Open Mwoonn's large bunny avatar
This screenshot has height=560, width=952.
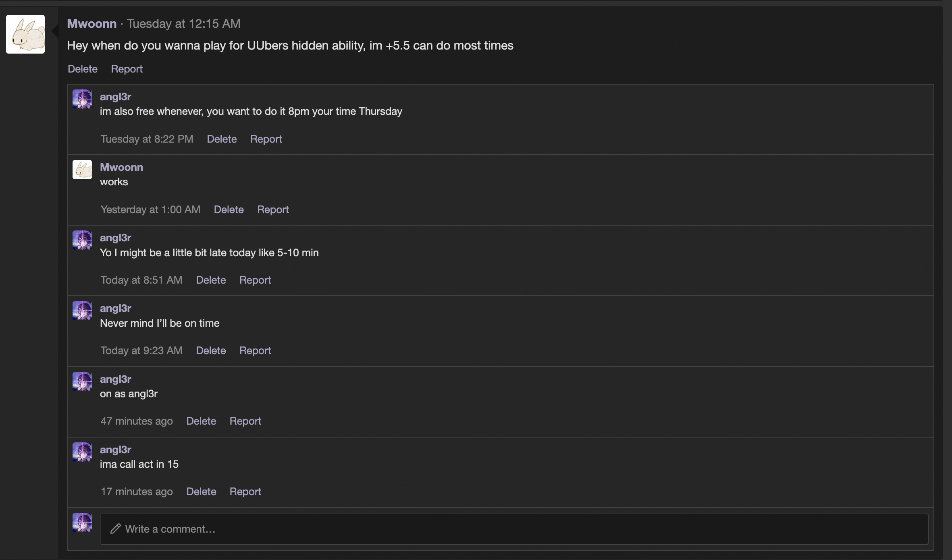pos(25,34)
